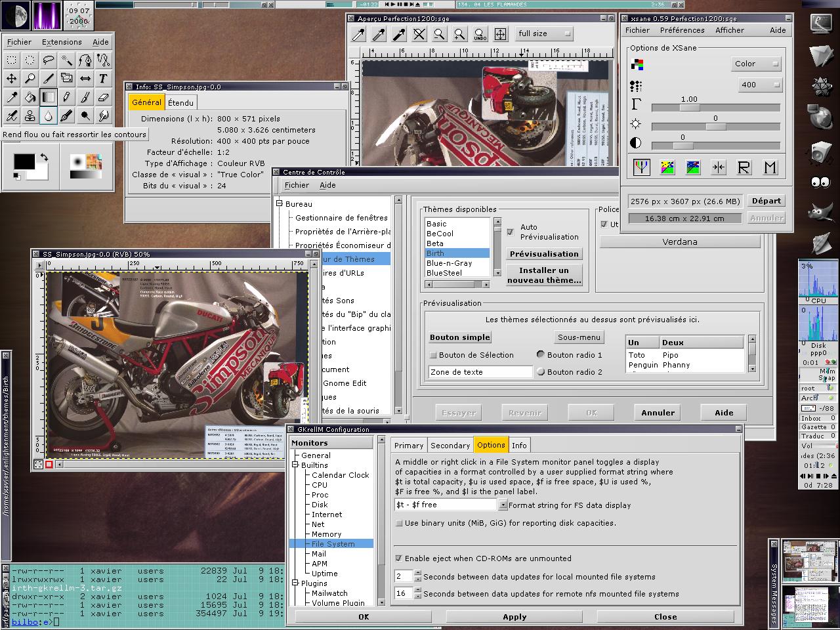This screenshot has width=840, height=630.
Task: Toggle the checkbox in the Police section
Action: pos(604,224)
